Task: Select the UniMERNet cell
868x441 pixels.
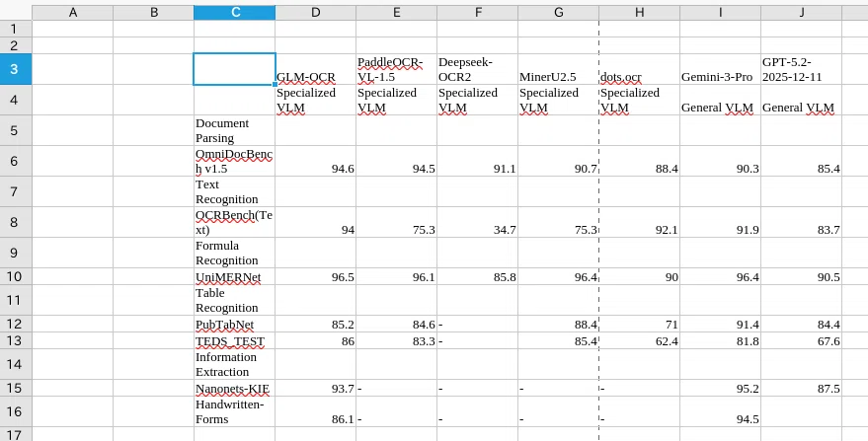Action: coord(234,276)
